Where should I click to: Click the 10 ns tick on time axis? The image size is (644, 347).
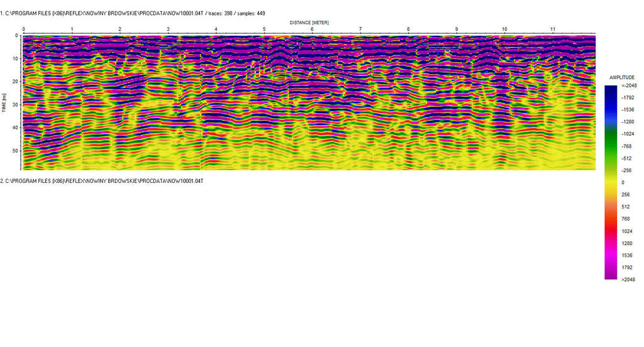(14, 58)
